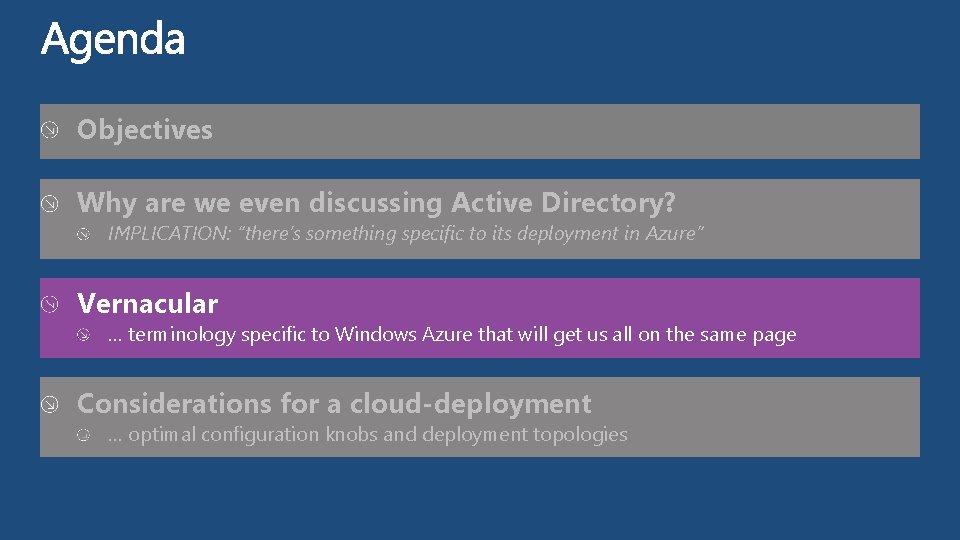
Task: Click the IMPLICATION italic subtext line
Action: (406, 234)
